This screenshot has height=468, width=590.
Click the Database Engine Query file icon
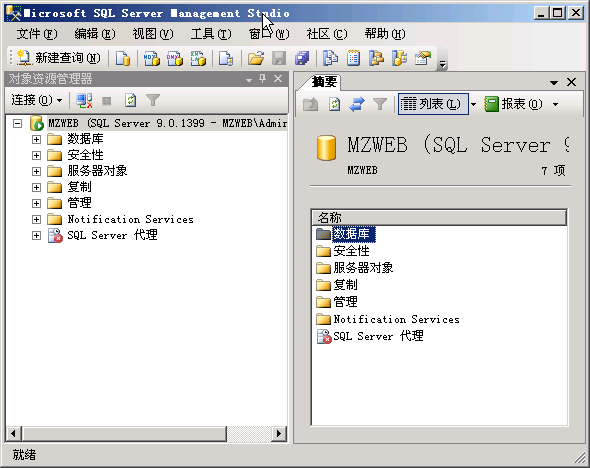(x=123, y=58)
